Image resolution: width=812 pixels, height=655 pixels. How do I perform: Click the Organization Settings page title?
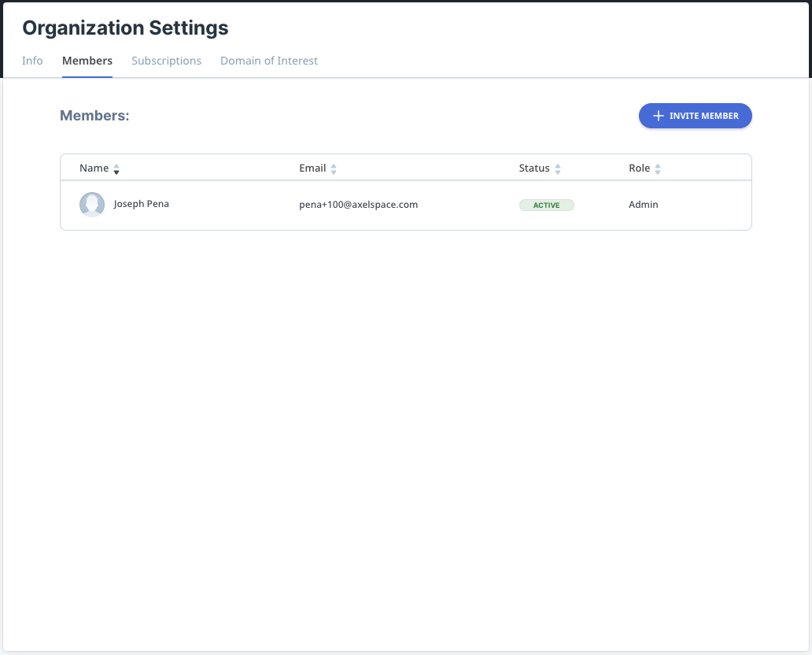point(125,28)
